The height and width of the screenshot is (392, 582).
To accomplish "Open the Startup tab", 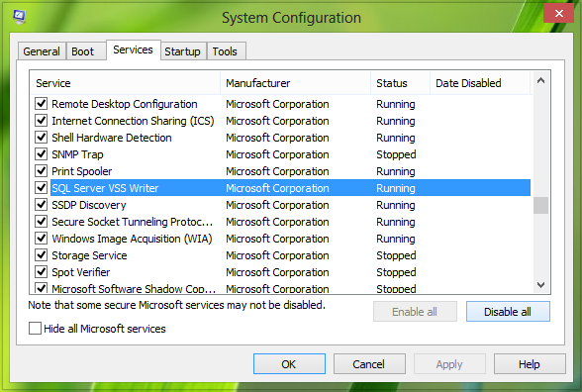I will point(182,51).
